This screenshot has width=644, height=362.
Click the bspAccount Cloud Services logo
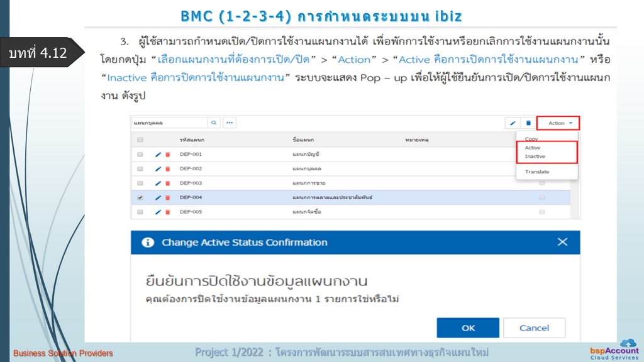click(614, 349)
